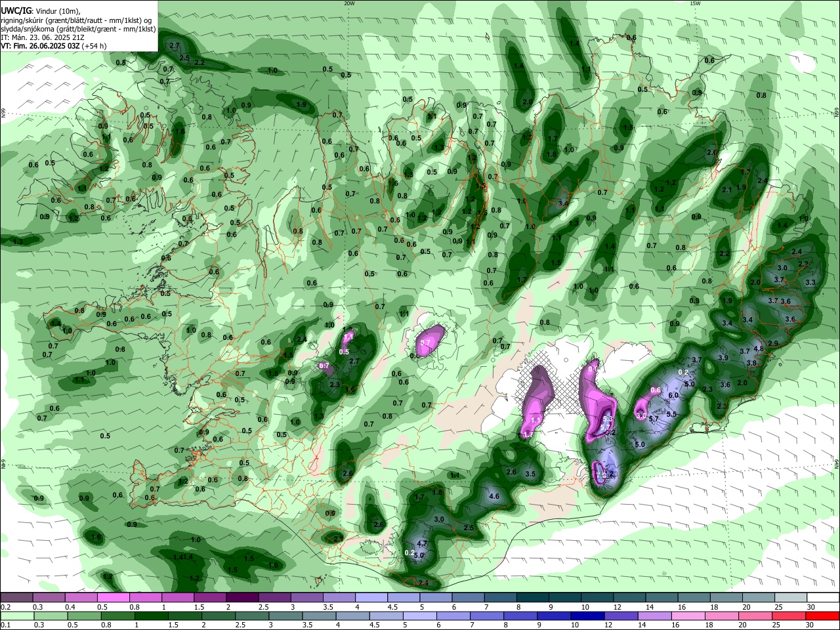Click the deep navy blue swatch labeled 10
Screen dimensions: 840x630
point(586,616)
